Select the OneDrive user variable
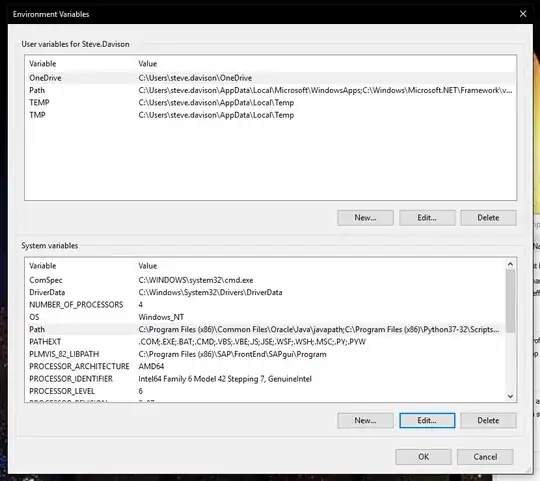540x481 pixels. pyautogui.click(x=270, y=78)
